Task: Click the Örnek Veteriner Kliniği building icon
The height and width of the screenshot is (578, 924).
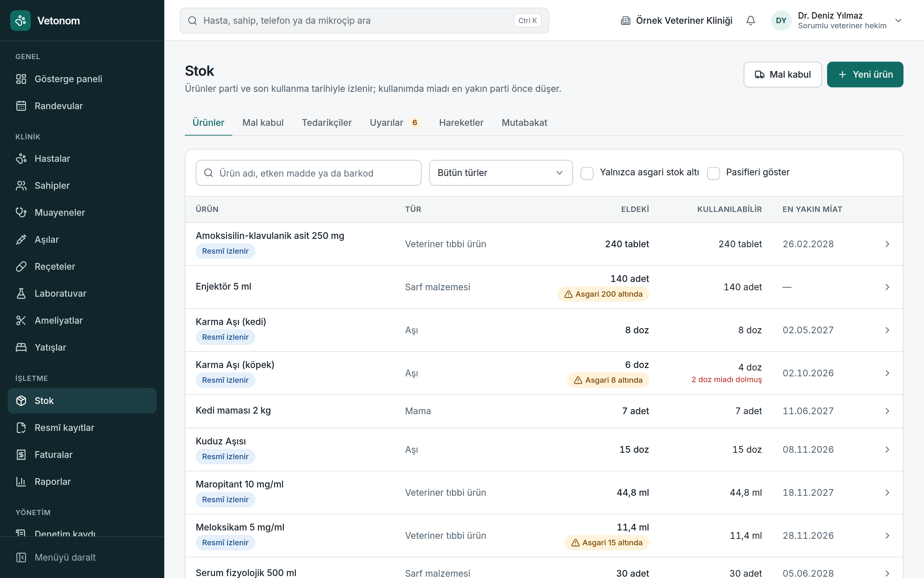Action: [x=625, y=21]
